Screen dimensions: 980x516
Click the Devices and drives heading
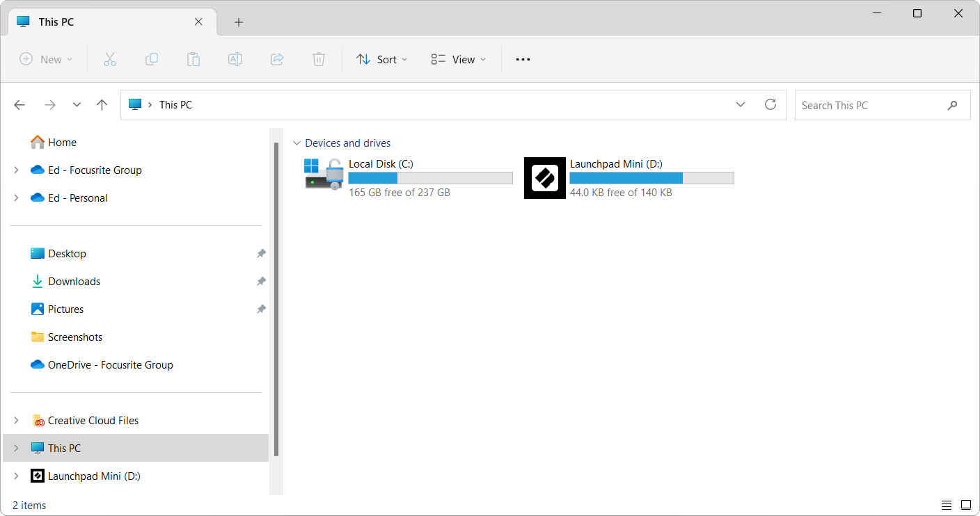tap(348, 143)
